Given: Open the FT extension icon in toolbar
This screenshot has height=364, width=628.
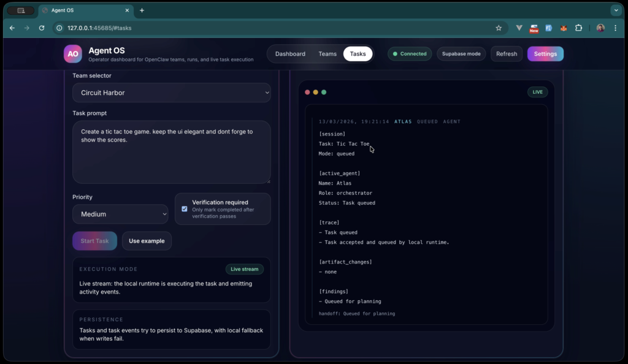Looking at the screenshot, I should click(548, 28).
